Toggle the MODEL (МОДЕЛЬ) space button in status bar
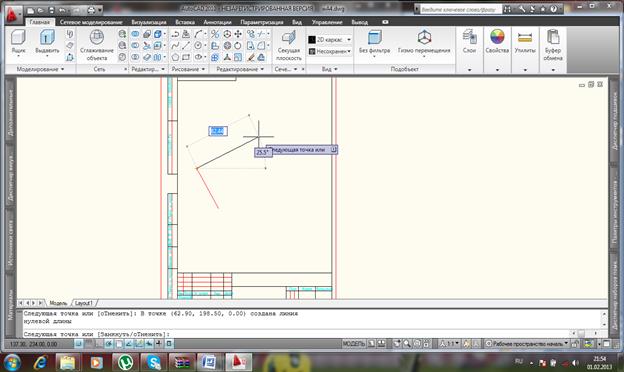Screen dimensions: 624x372 click(353, 343)
